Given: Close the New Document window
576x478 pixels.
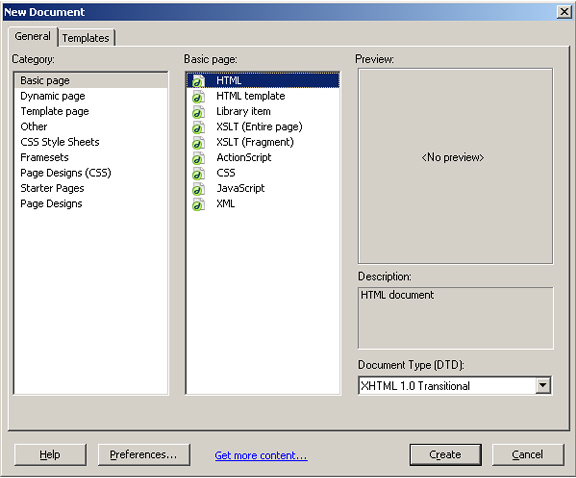Looking at the screenshot, I should coord(564,12).
